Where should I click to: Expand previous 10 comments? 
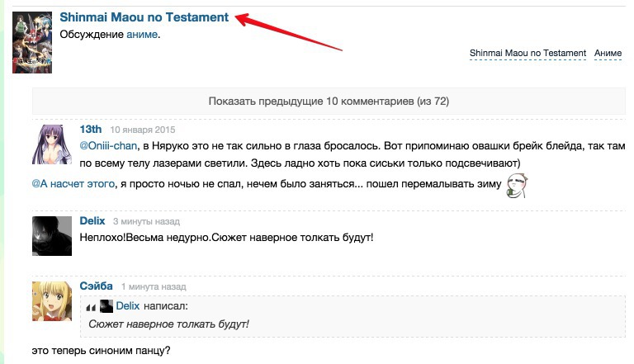click(329, 102)
